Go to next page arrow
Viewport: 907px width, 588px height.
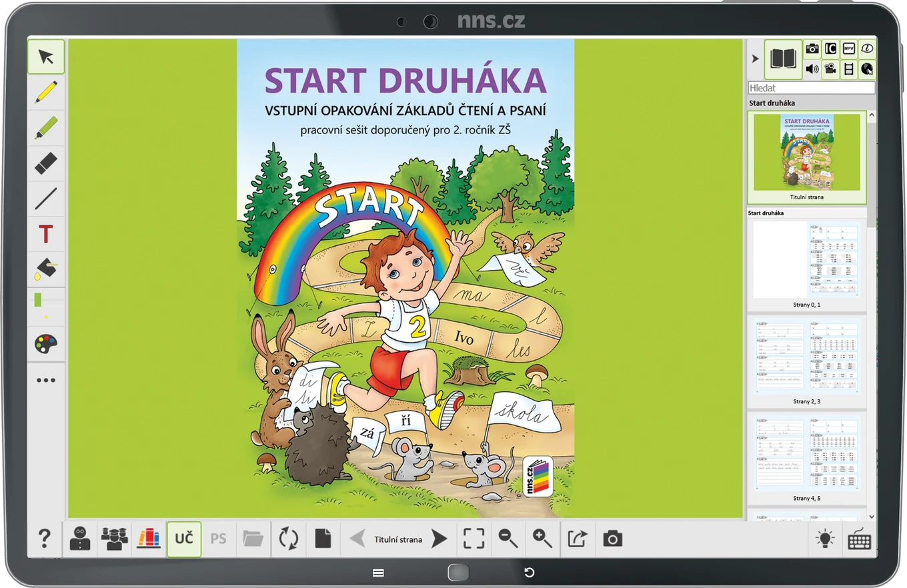(439, 539)
